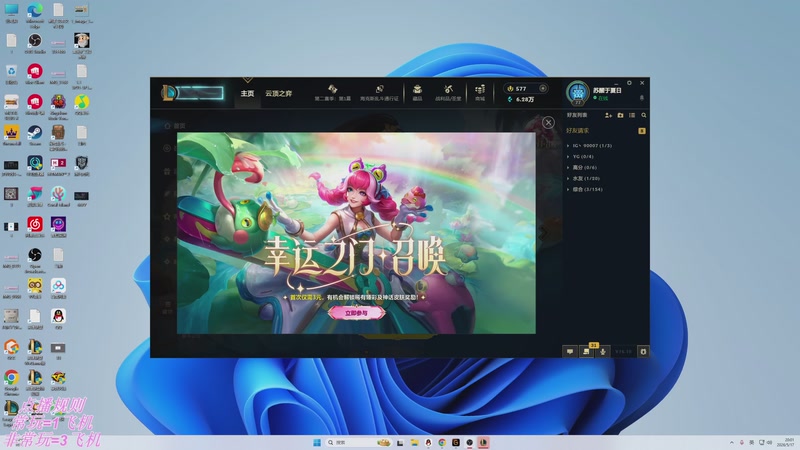Open the pass ticket icon in top bar
Viewport: 800px width, 450px height.
(x=379, y=92)
